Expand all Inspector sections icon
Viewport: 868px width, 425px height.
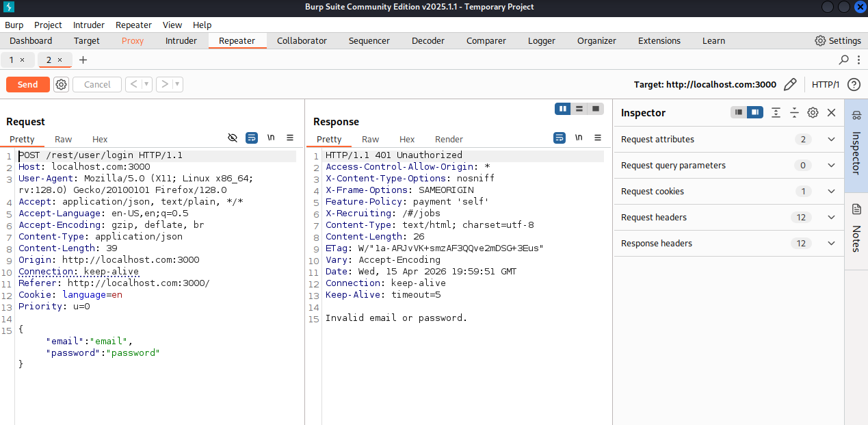tap(776, 112)
